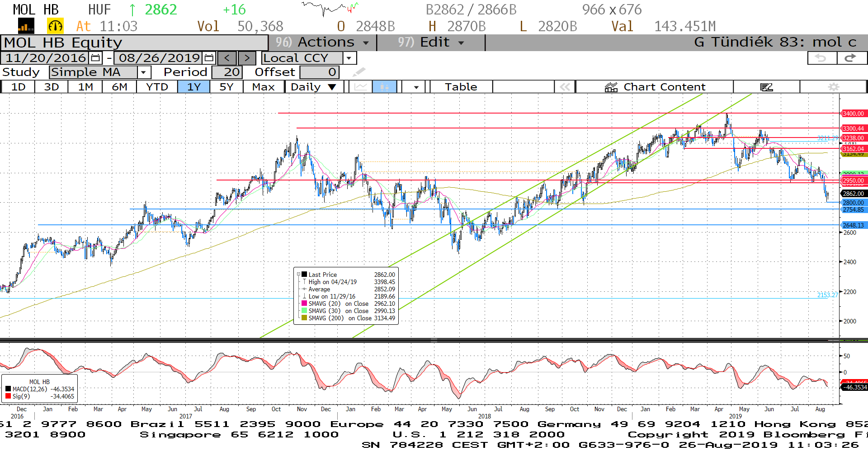This screenshot has height=470, width=868.
Task: Open chart settings gear icon
Action: coord(834,87)
